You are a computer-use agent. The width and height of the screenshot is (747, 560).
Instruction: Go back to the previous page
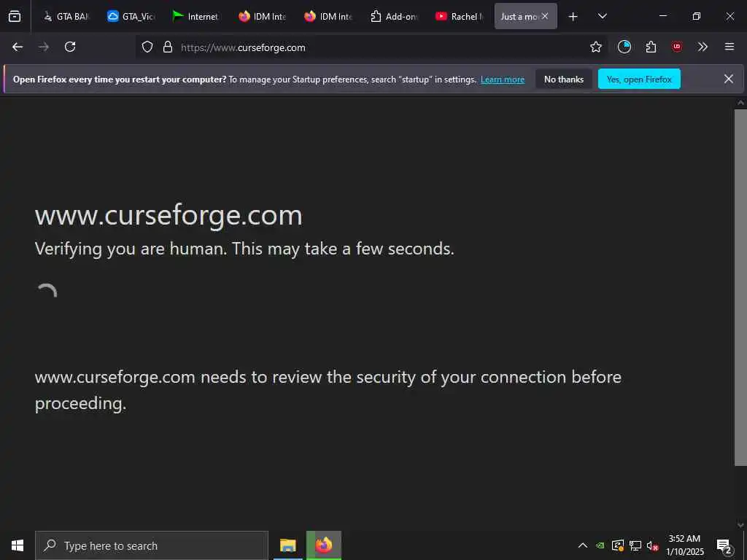(18, 47)
